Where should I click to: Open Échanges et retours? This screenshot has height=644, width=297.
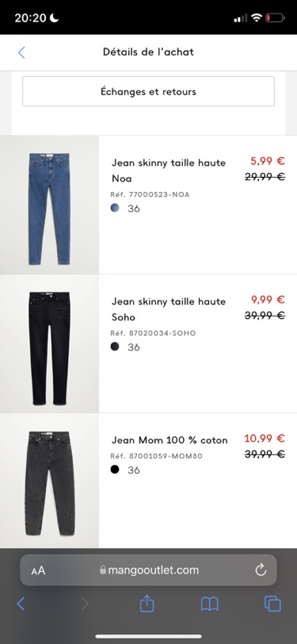click(x=148, y=91)
